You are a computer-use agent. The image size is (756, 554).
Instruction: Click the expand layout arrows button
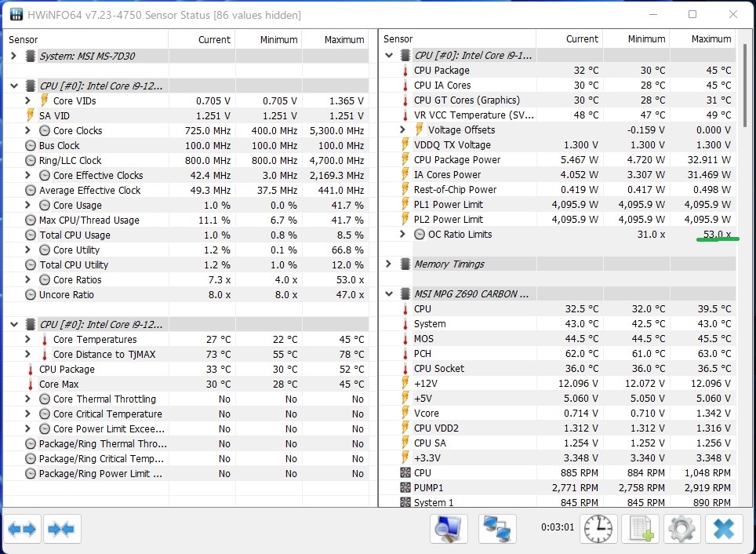pyautogui.click(x=22, y=529)
